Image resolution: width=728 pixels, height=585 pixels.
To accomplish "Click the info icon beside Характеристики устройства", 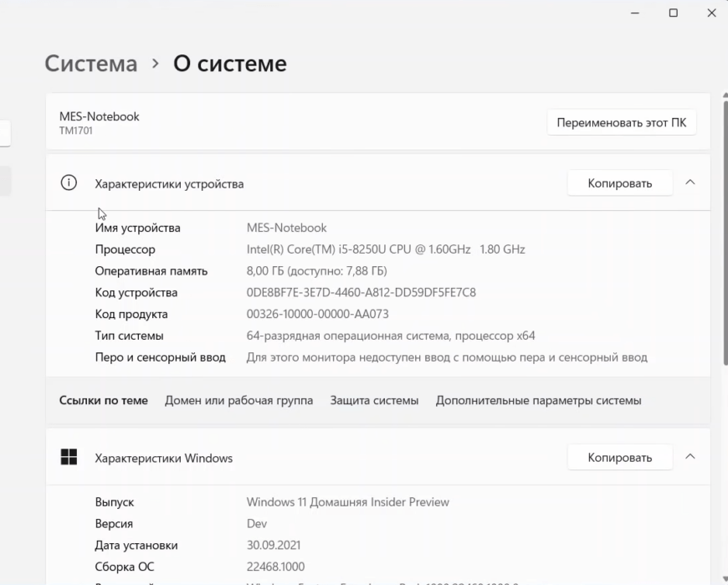I will coord(69,183).
